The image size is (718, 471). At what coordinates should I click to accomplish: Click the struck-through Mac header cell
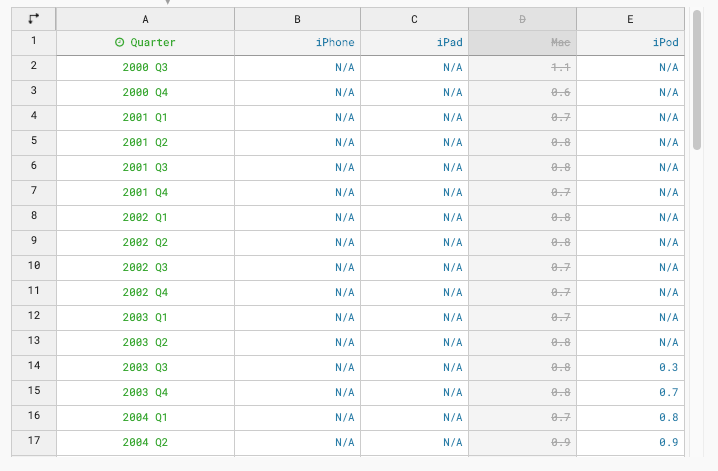(522, 42)
